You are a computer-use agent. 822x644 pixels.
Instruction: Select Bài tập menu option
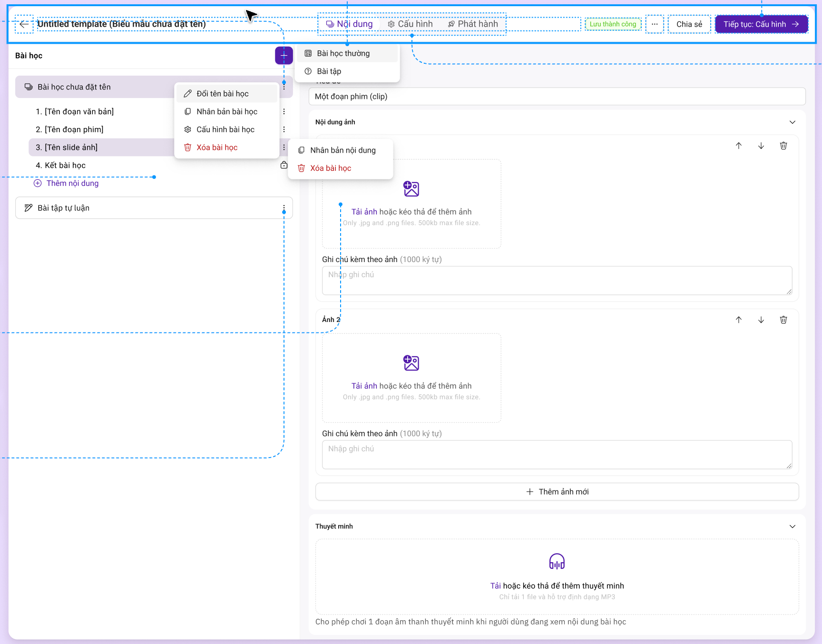(347, 71)
